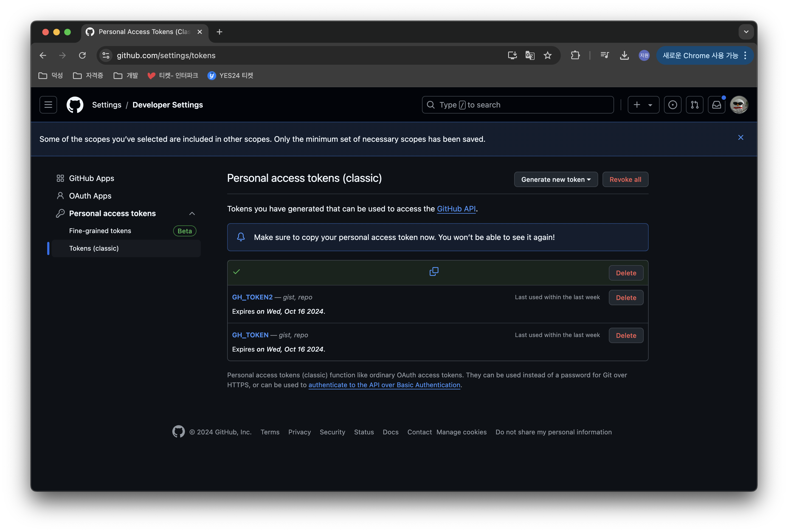Image resolution: width=788 pixels, height=532 pixels.
Task: Select Fine-grained tokens in the sidebar
Action: coord(100,231)
